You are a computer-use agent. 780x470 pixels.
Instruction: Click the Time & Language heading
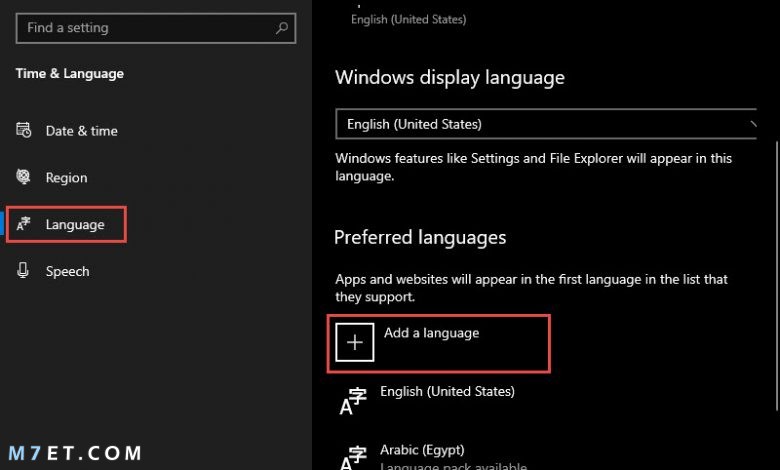point(70,74)
